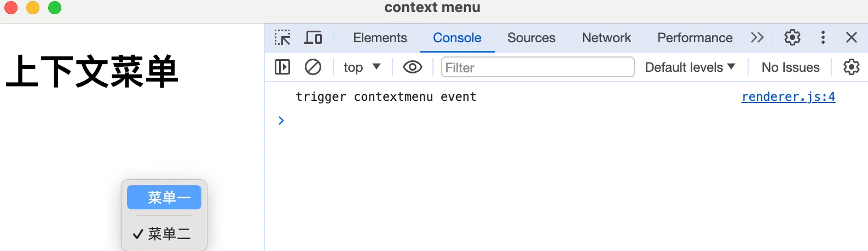The height and width of the screenshot is (251, 868).
Task: Toggle the live expression eye icon
Action: (x=413, y=67)
